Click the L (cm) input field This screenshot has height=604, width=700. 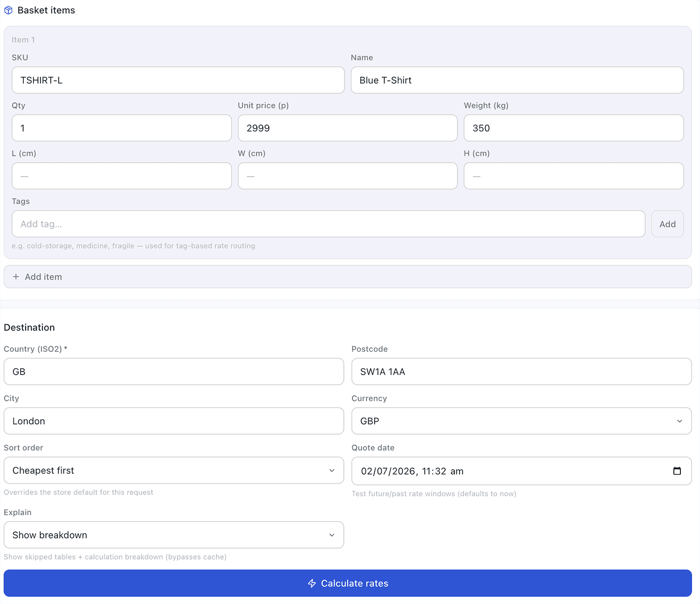click(x=121, y=176)
